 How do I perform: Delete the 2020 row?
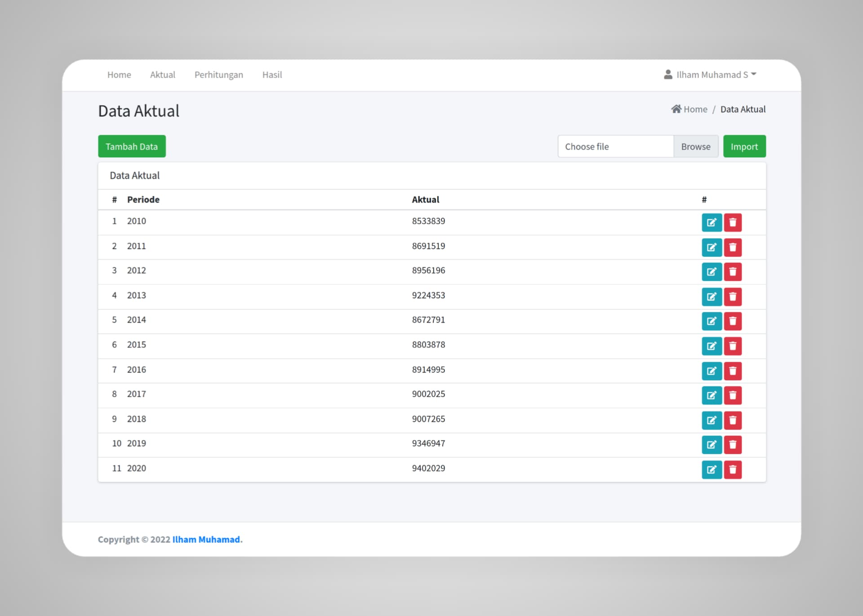tap(733, 470)
